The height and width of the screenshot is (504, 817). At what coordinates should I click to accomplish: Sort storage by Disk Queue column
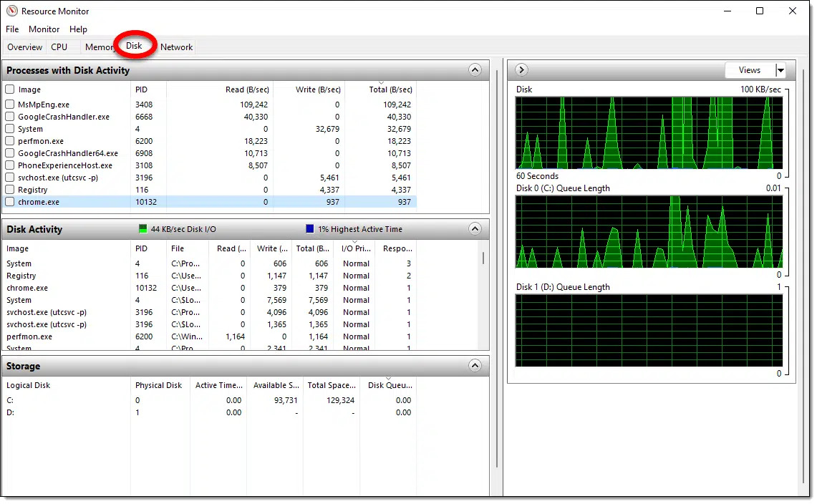(x=388, y=385)
